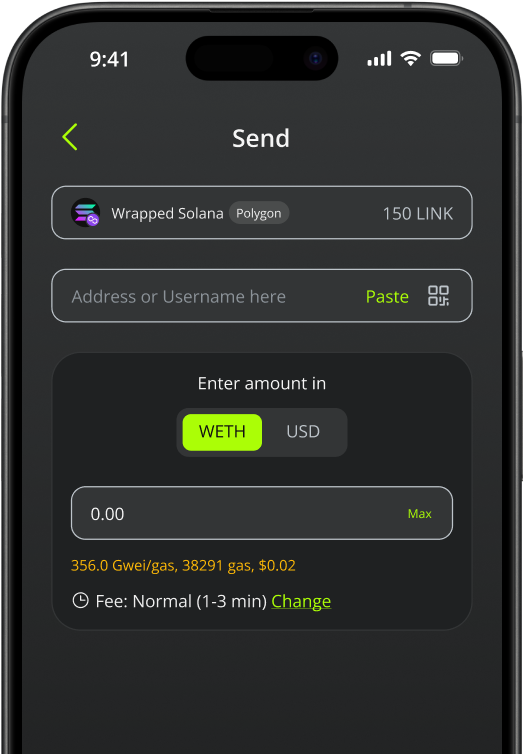Click the Paste button
Screen dimensions: 523x754
click(387, 296)
